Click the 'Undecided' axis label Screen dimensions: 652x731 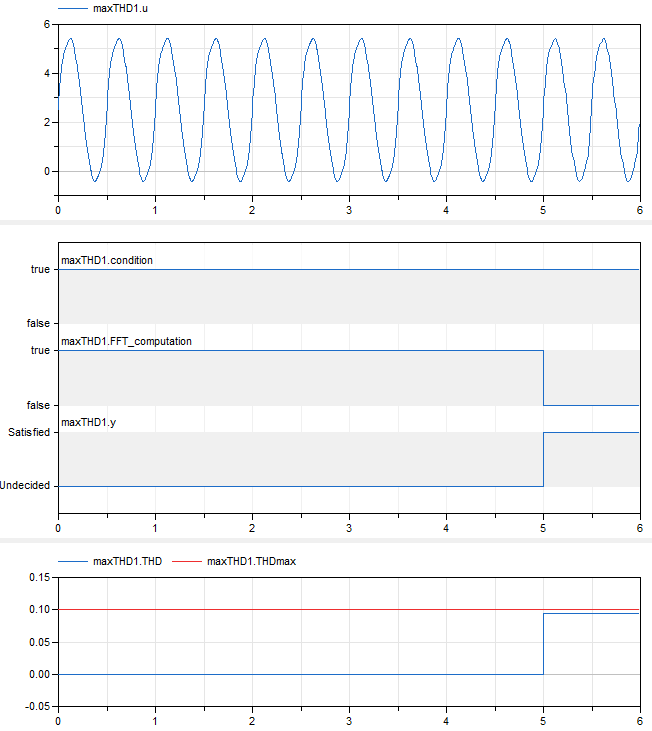(x=24, y=486)
